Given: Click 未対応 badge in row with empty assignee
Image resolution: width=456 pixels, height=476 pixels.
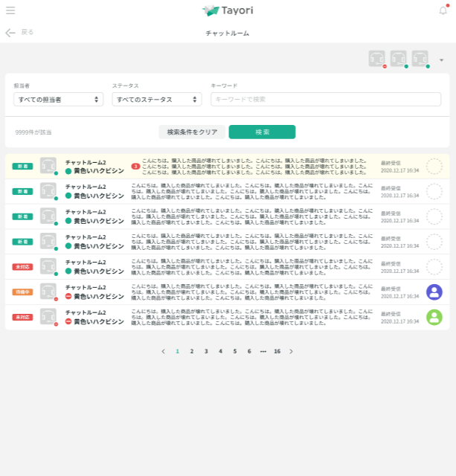Looking at the screenshot, I should [x=22, y=267].
